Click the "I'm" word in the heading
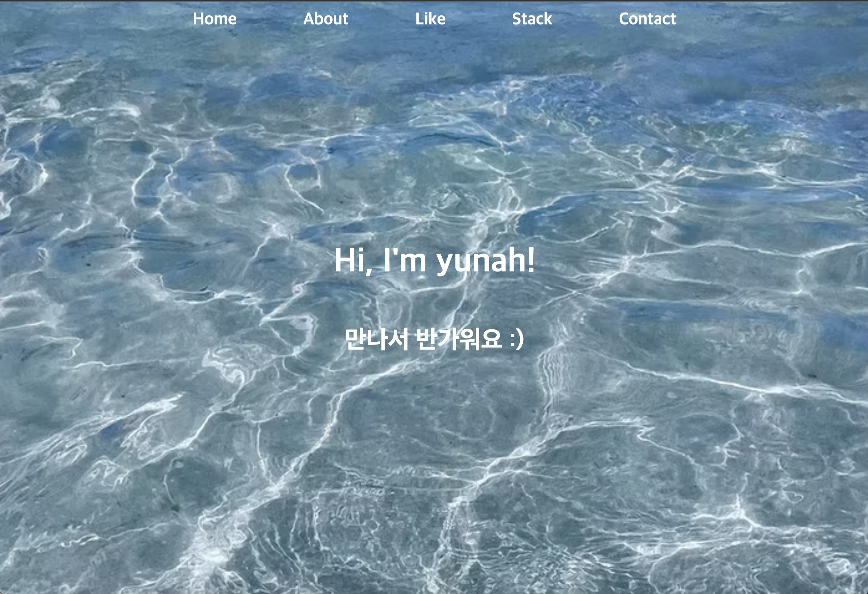This screenshot has width=868, height=594. [x=405, y=260]
